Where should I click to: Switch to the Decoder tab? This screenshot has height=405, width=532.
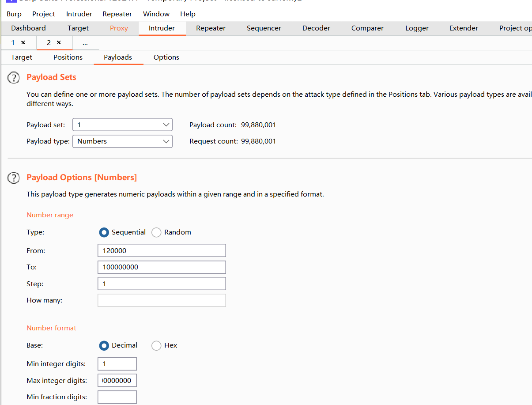tap(316, 28)
